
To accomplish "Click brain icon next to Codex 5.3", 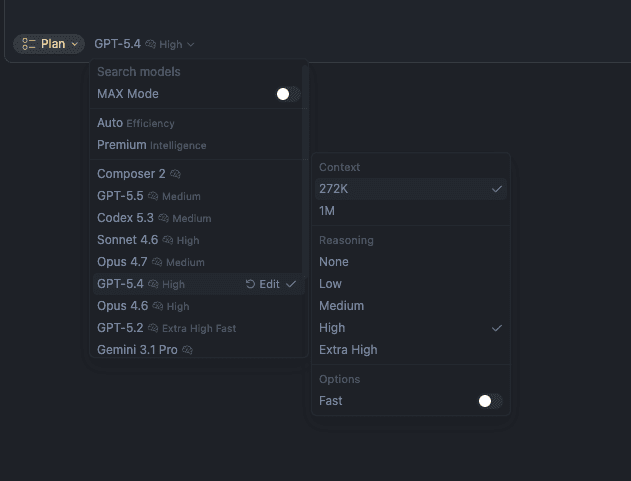I will tap(163, 218).
